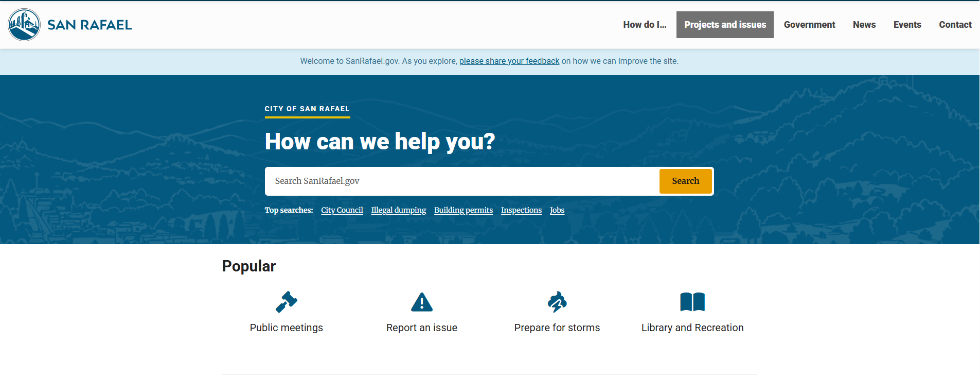980x377 pixels.
Task: Click the gavel icon for Public meetings
Action: point(287,302)
